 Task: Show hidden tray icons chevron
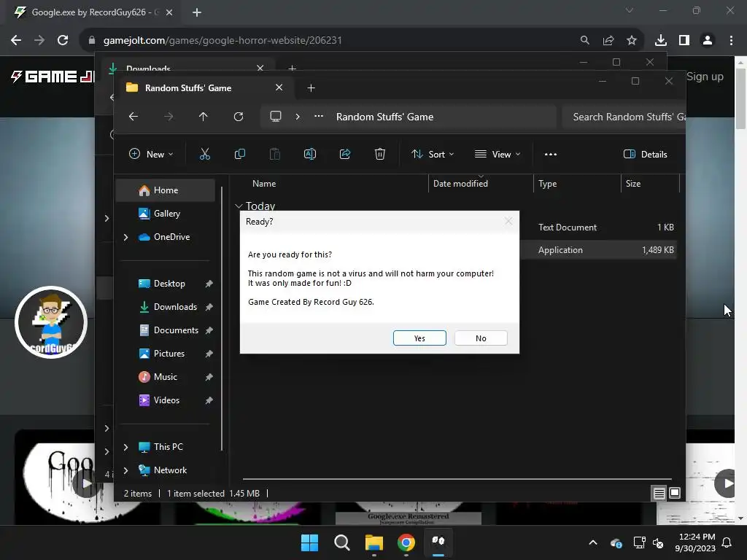click(592, 542)
